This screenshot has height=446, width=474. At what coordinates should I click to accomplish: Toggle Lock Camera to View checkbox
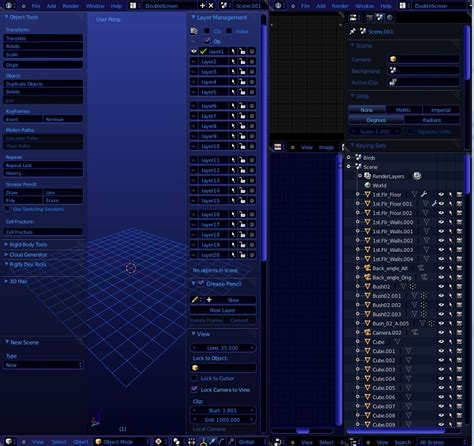194,389
